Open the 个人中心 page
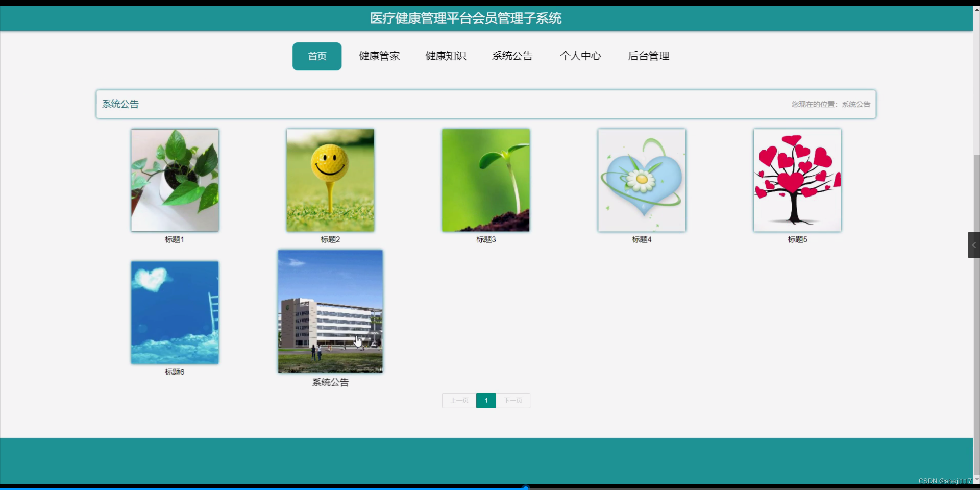Viewport: 980px width, 490px height. (x=580, y=56)
